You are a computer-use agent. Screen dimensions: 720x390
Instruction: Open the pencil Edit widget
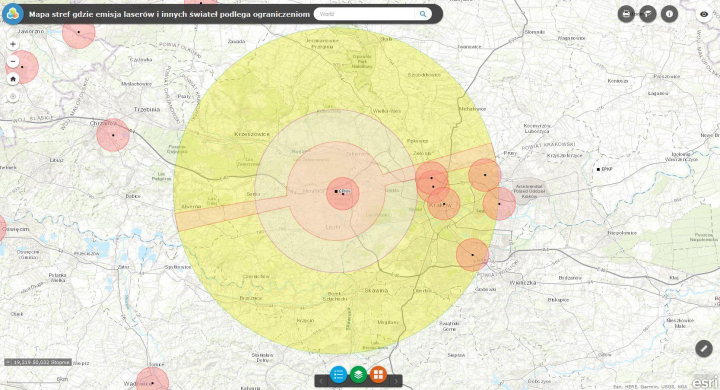tap(703, 349)
